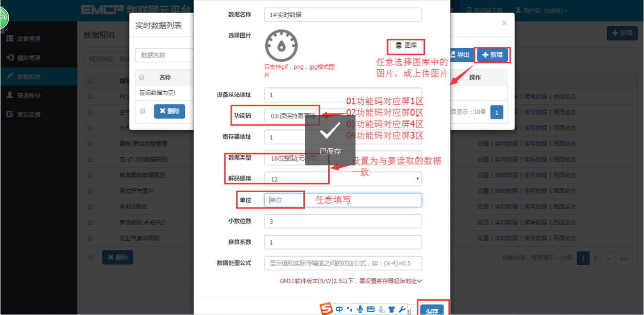Click the 小数位数 input field
The height and width of the screenshot is (315, 644).
(343, 221)
